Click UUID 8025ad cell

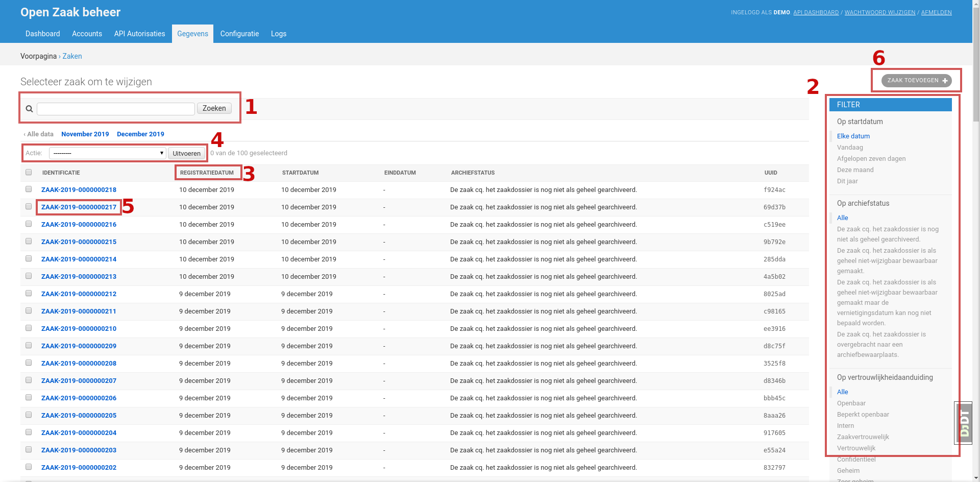[x=774, y=294]
